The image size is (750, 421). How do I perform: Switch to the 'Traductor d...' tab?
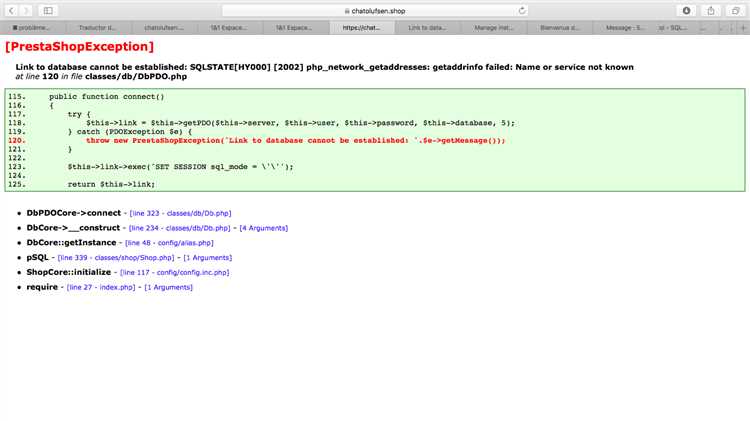click(97, 28)
